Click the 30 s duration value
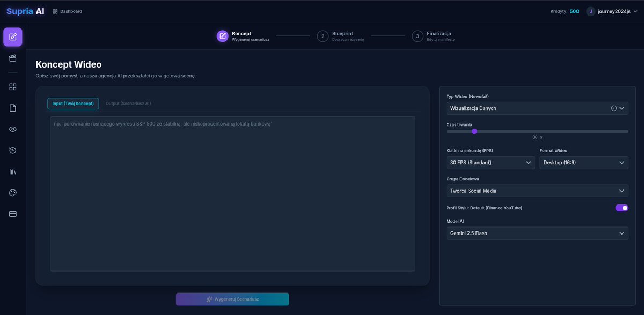 pos(537,137)
